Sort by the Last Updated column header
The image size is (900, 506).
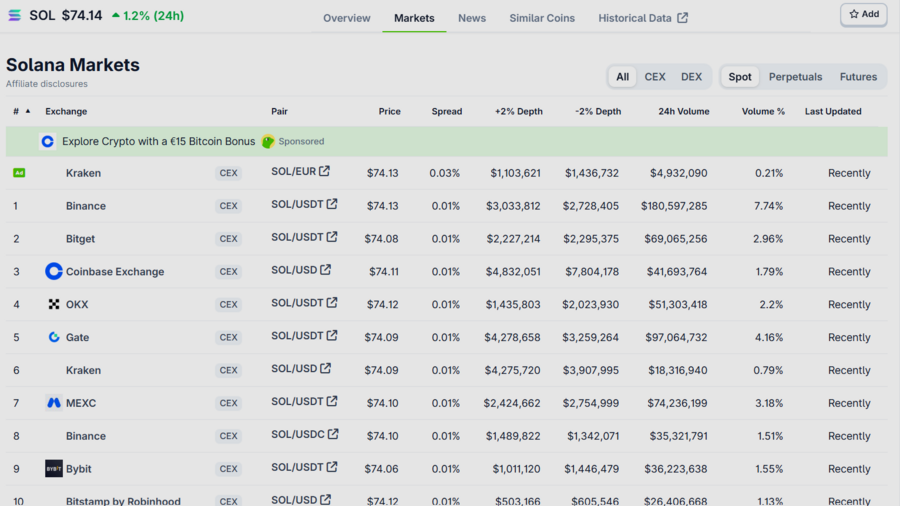coord(833,111)
